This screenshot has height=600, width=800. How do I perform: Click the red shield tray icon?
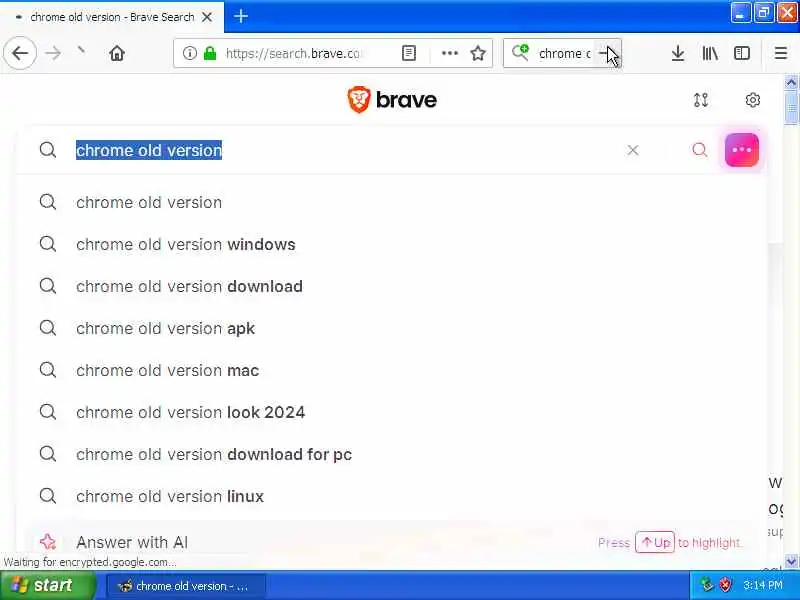click(x=725, y=585)
